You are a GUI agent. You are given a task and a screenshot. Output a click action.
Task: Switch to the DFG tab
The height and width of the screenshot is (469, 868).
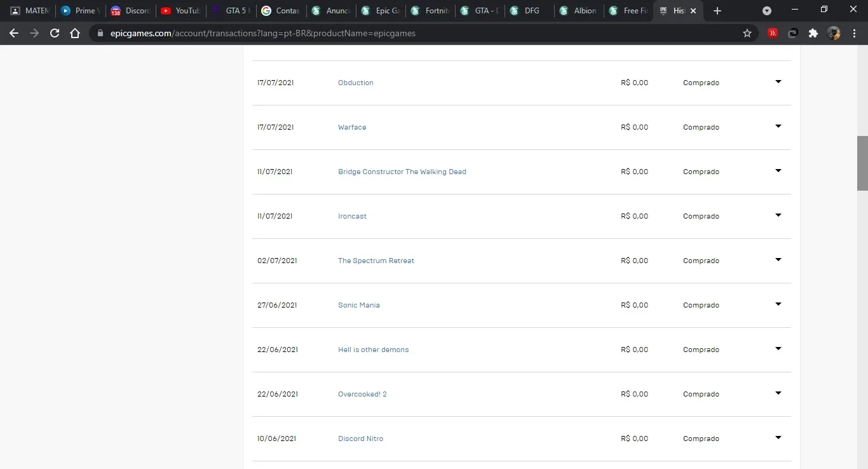coord(529,11)
